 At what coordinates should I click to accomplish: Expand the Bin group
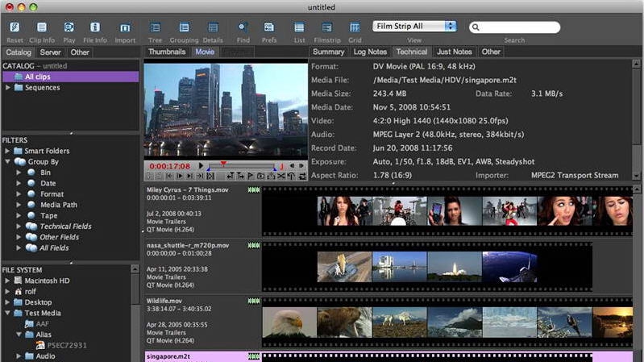pos(19,173)
